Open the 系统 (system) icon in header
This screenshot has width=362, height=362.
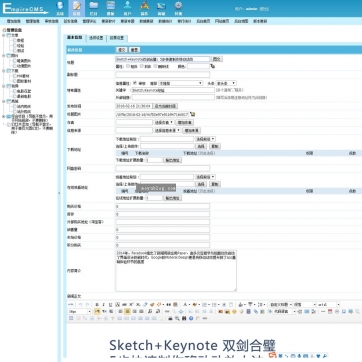pyautogui.click(x=60, y=8)
